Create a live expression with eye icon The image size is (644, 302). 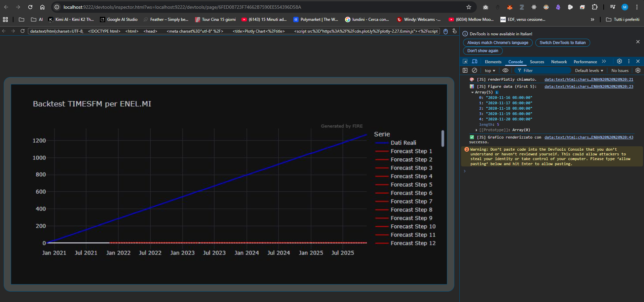[x=505, y=71]
